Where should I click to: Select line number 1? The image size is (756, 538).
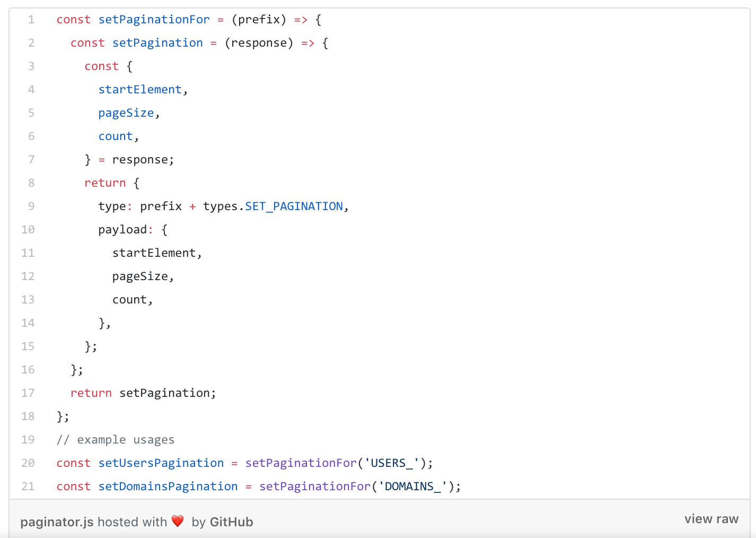pyautogui.click(x=31, y=20)
